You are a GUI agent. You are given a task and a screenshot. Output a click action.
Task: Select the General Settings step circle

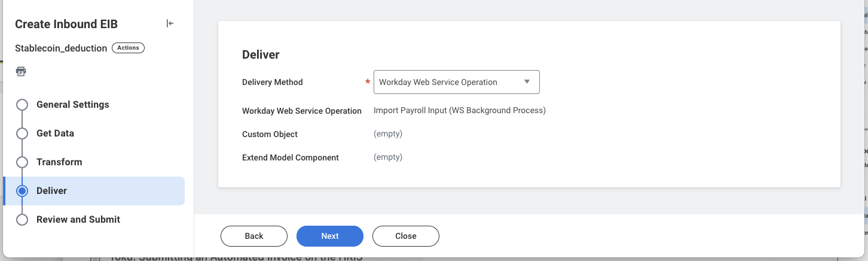click(22, 105)
